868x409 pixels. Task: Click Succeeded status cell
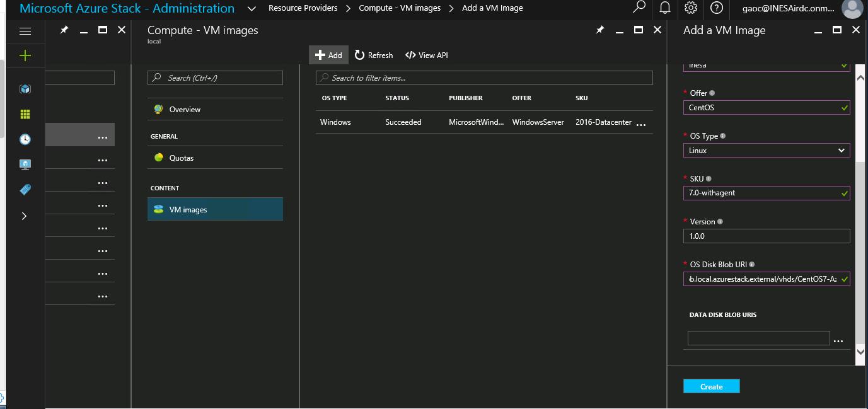pos(403,122)
